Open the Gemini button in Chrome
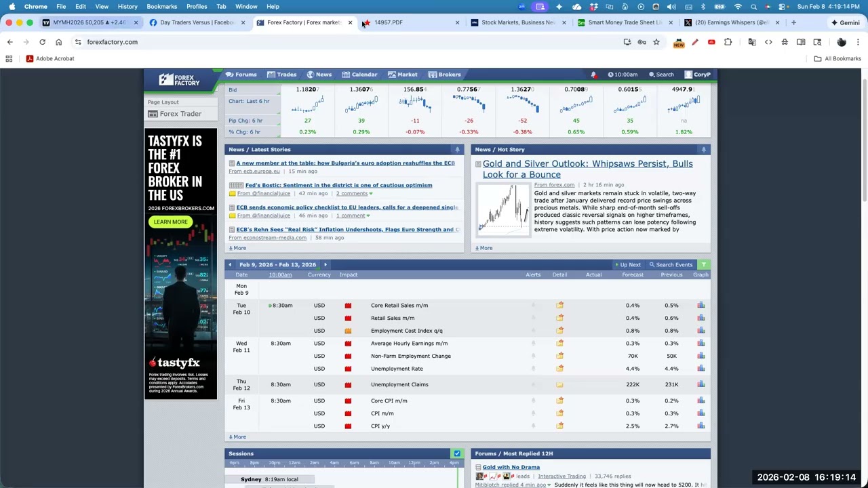 (846, 22)
